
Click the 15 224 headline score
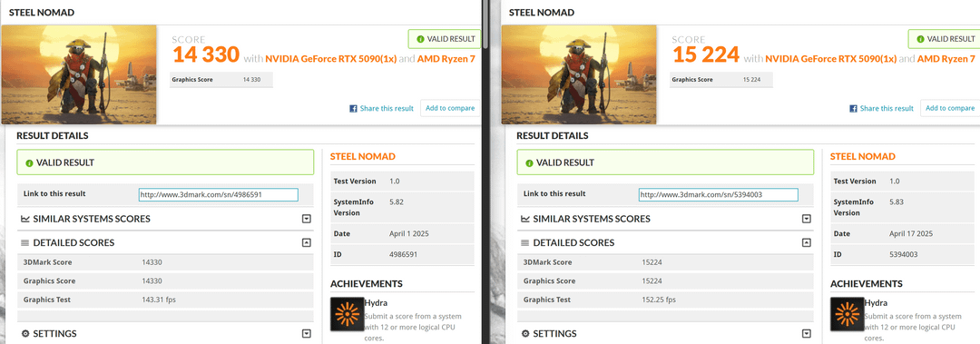706,55
